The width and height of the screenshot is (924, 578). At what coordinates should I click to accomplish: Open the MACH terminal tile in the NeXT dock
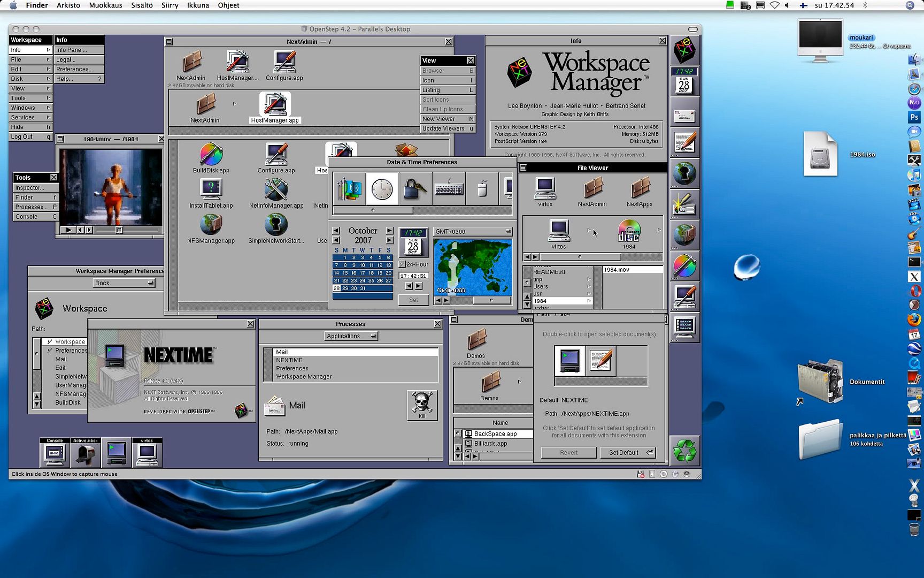tap(684, 327)
